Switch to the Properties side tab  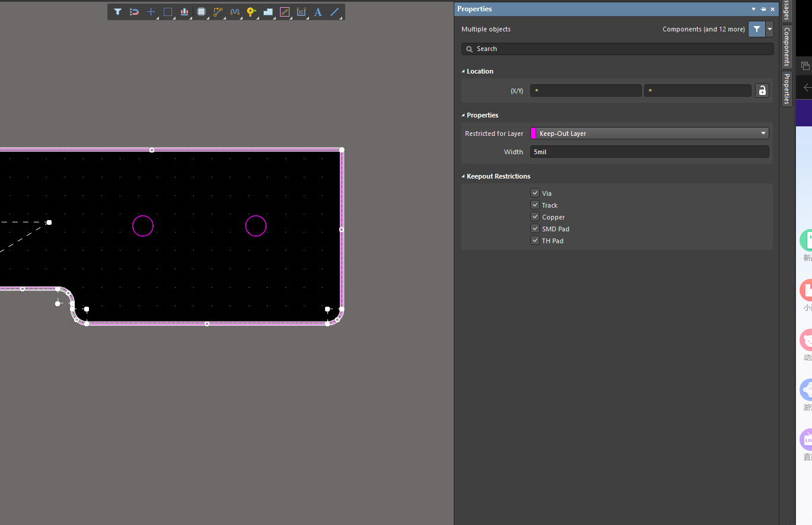tap(786, 88)
